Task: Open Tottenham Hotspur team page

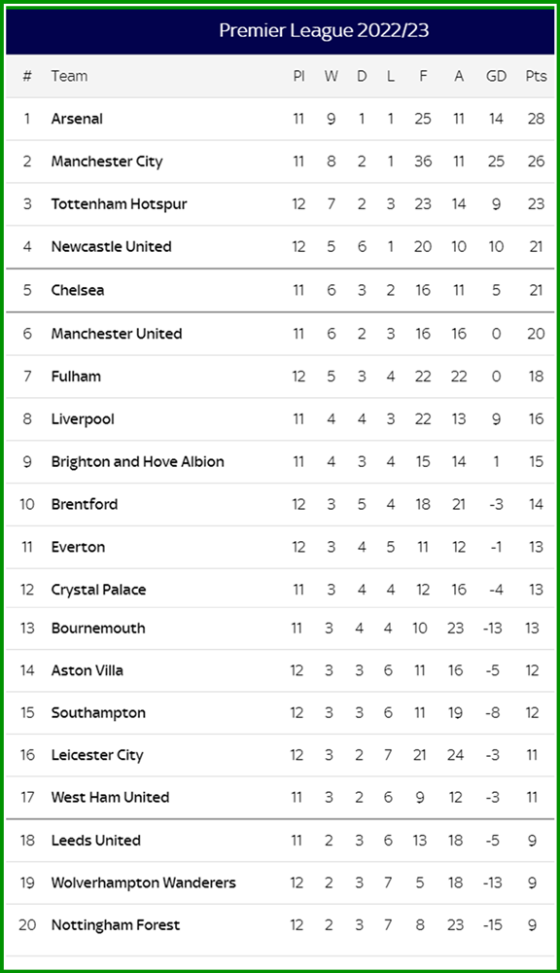Action: 119,204
